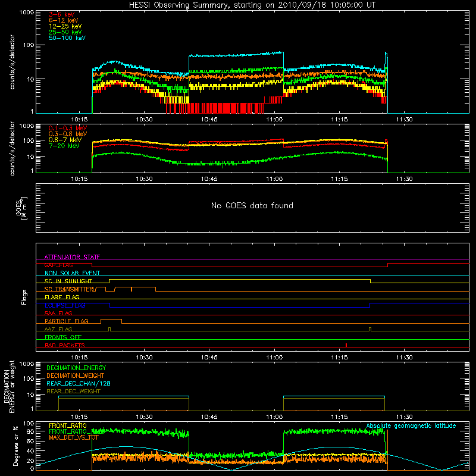Select the NON_SOLAR_EVENT flag label
The width and height of the screenshot is (476, 476).
[72, 273]
